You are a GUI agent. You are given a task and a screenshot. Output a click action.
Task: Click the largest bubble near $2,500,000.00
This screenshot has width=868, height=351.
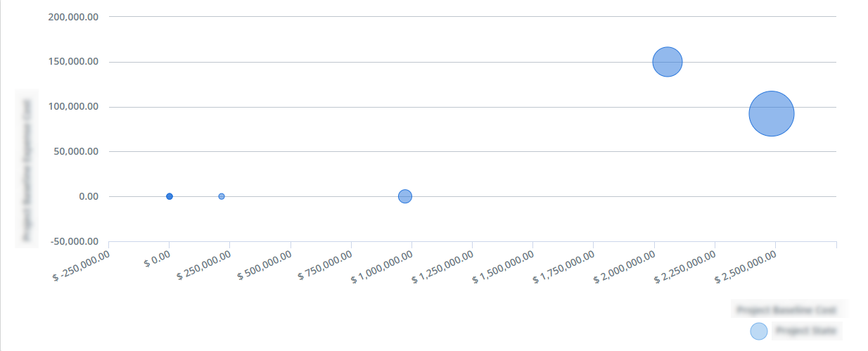[771, 114]
